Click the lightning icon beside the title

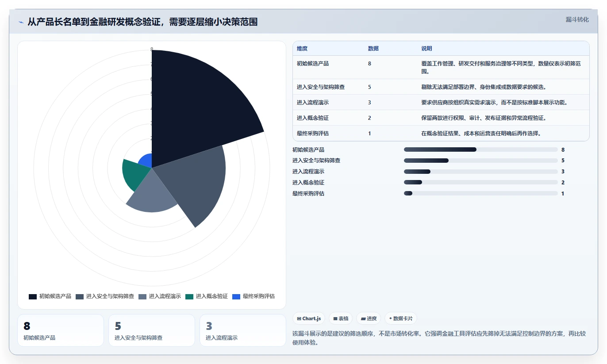point(21,22)
